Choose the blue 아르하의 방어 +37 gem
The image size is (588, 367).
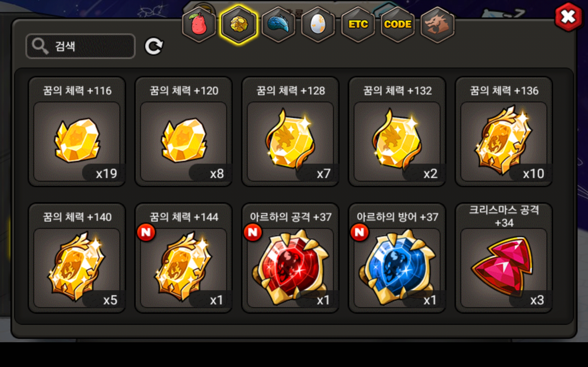[x=397, y=258]
